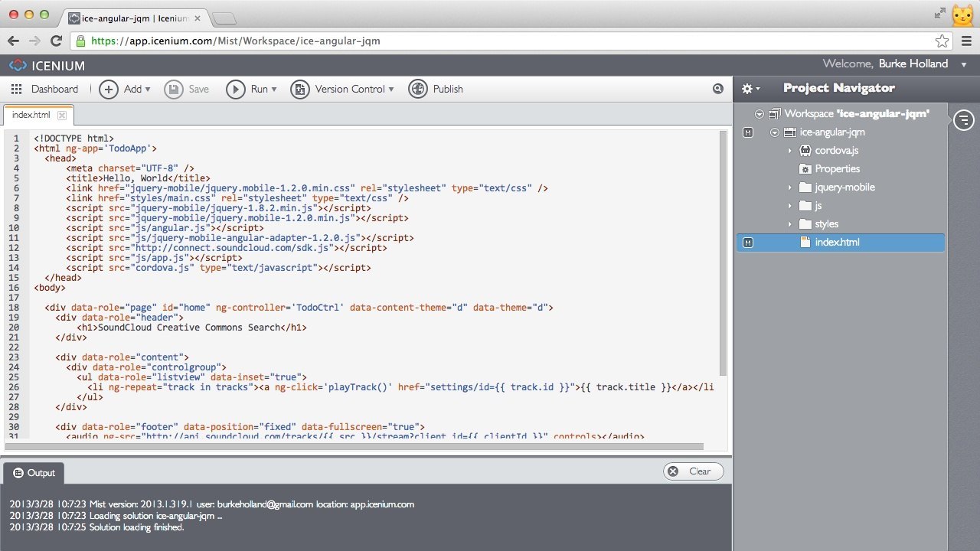Screen dimensions: 980x551
Task: Click the Save label
Action: click(x=198, y=90)
